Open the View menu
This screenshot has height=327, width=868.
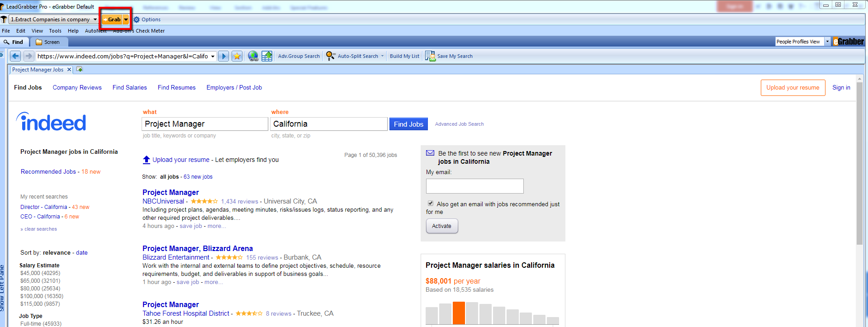pos(37,31)
